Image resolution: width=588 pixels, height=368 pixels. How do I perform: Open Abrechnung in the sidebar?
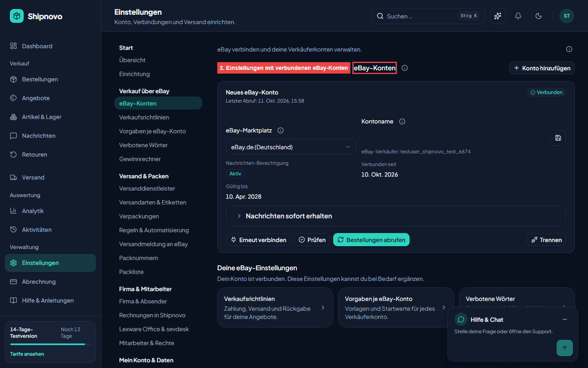point(50,282)
